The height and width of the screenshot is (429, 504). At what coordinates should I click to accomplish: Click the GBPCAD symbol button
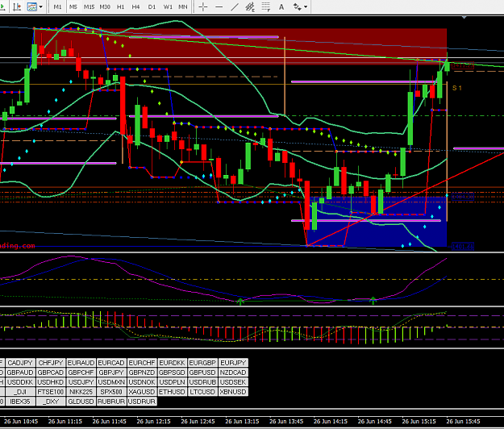tap(51, 373)
